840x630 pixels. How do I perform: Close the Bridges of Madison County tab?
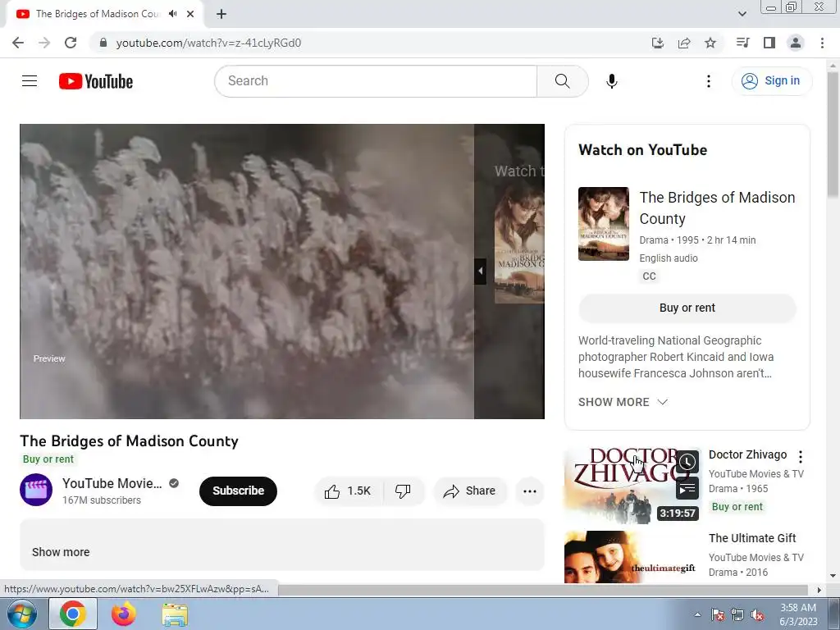tap(190, 14)
